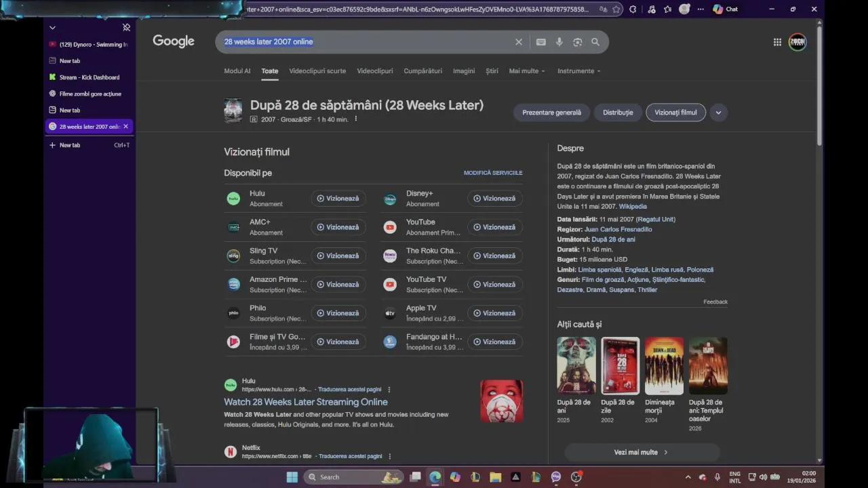The height and width of the screenshot is (488, 868).
Task: Expand Vezi mai multe related movies
Action: click(x=642, y=452)
